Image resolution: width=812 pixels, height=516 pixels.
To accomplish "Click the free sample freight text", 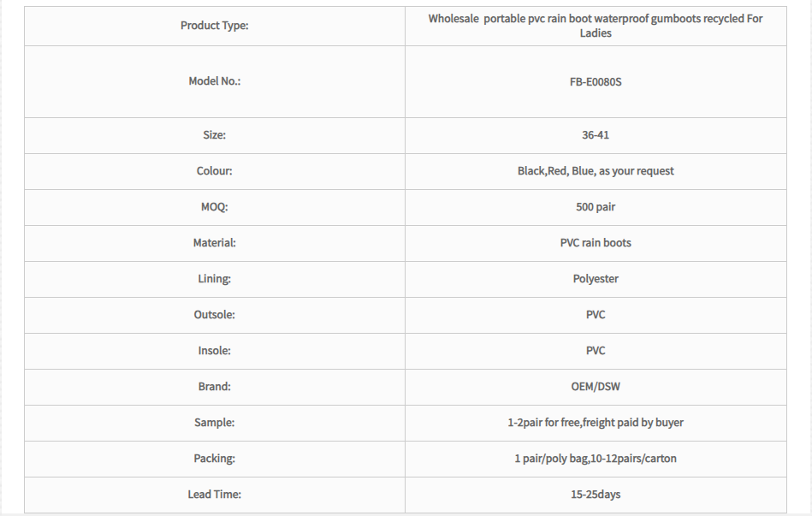I will point(595,423).
